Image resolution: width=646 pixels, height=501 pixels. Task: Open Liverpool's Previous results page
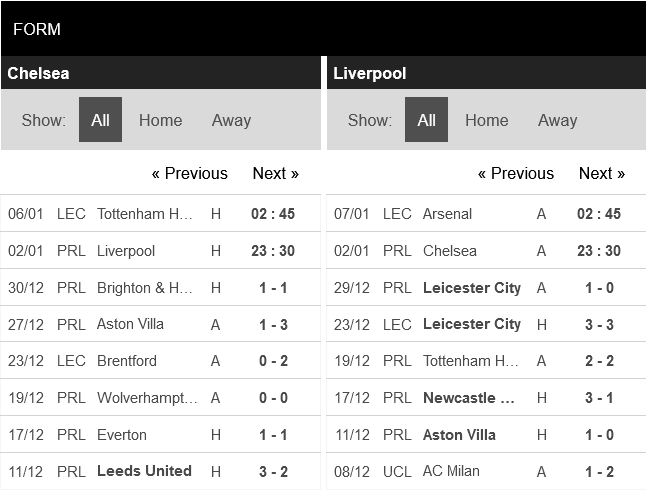pyautogui.click(x=515, y=173)
